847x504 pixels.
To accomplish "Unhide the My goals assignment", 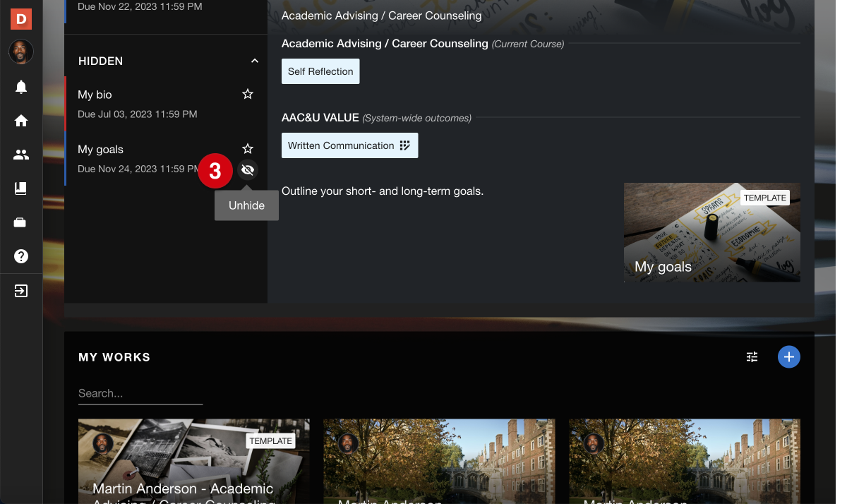I will 247,170.
